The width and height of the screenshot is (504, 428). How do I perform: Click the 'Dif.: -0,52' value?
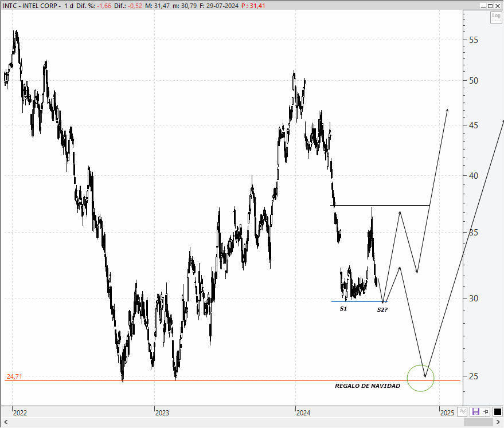[128, 6]
